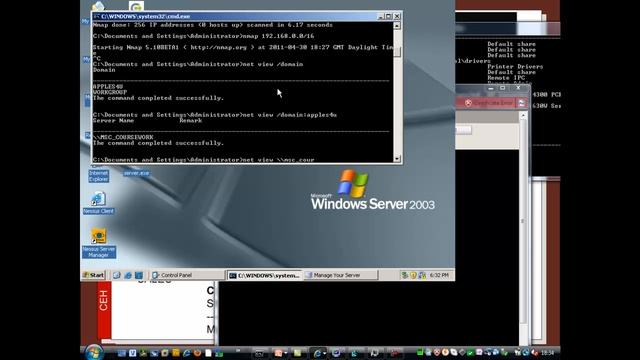The width and height of the screenshot is (640, 360).
Task: Click the first green tray icon beside shield
Action: point(404,275)
